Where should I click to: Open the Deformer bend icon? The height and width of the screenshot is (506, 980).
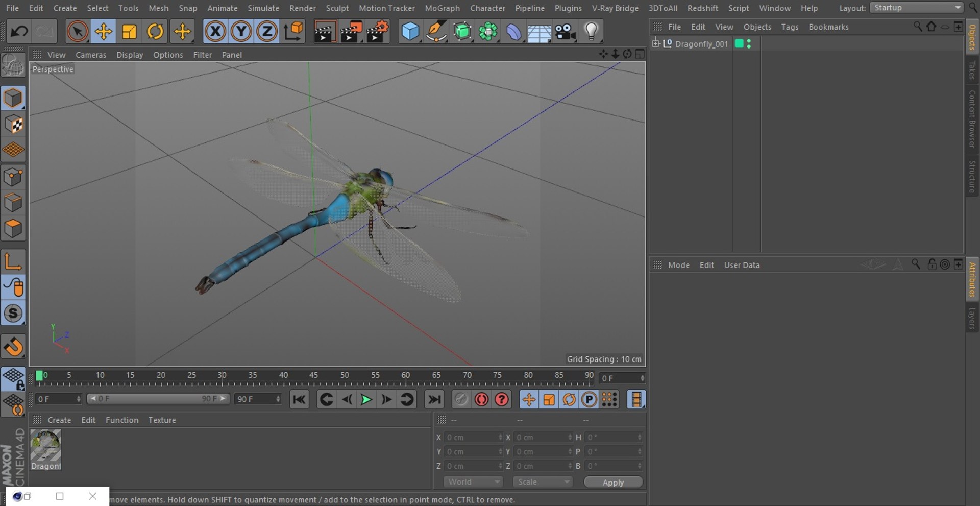514,32
